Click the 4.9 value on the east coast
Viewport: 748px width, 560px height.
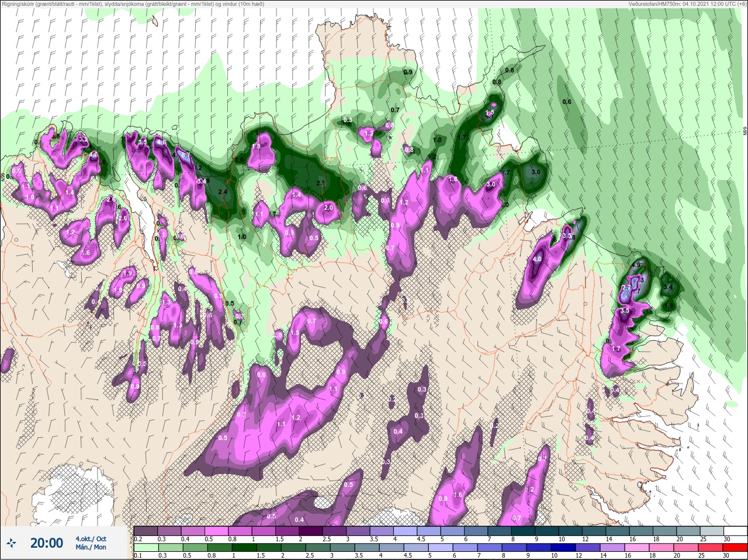[636, 265]
